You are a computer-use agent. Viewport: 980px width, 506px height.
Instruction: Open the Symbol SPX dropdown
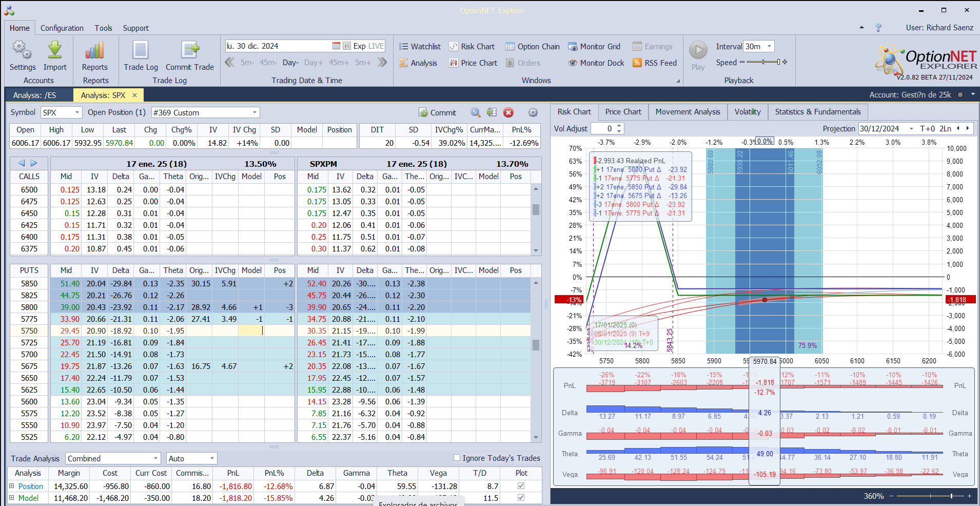coord(77,112)
